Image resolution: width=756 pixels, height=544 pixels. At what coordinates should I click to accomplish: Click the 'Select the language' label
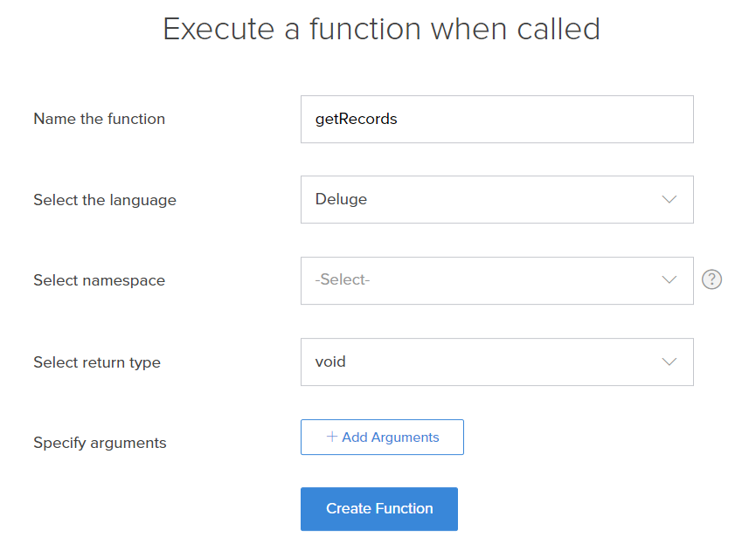tap(105, 200)
